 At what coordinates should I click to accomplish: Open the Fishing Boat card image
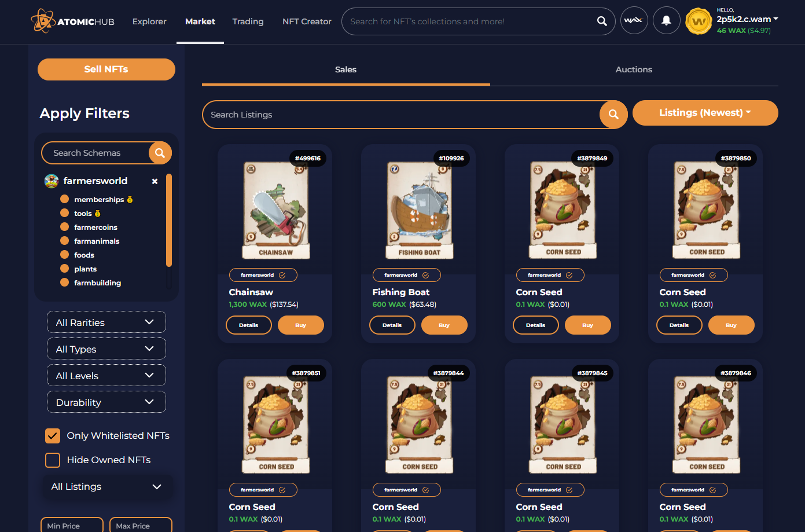tap(419, 210)
